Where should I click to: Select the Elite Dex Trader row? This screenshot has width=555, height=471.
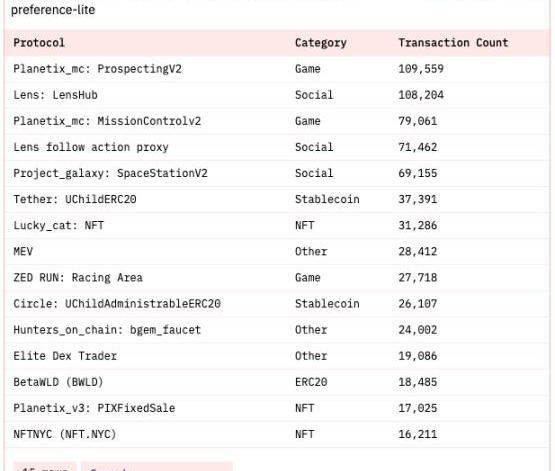pos(278,356)
